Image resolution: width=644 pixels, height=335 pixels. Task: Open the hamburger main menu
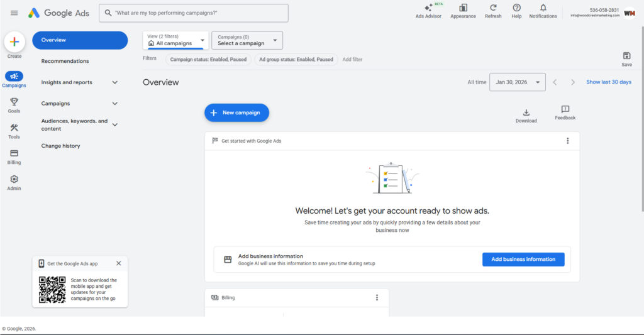click(x=14, y=13)
